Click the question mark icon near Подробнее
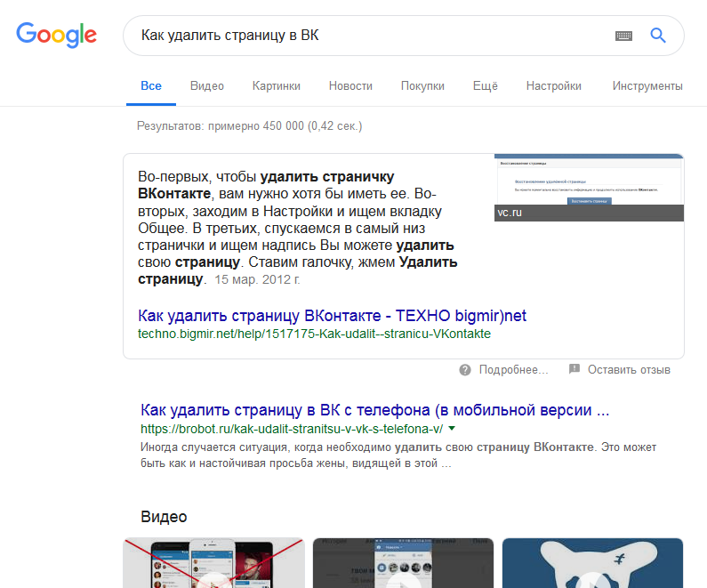Image resolution: width=707 pixels, height=588 pixels. point(465,370)
